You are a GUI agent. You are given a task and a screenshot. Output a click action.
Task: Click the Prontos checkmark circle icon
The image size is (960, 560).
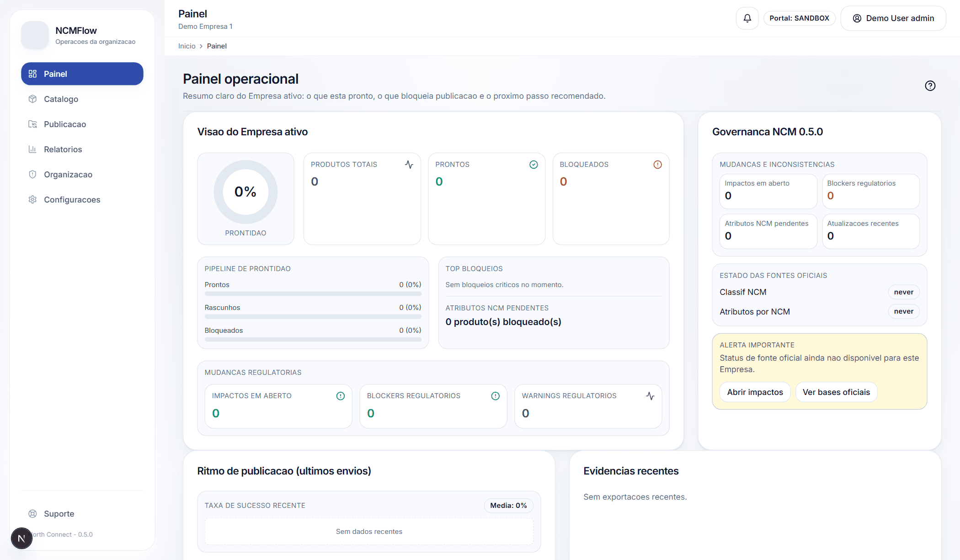coord(533,165)
